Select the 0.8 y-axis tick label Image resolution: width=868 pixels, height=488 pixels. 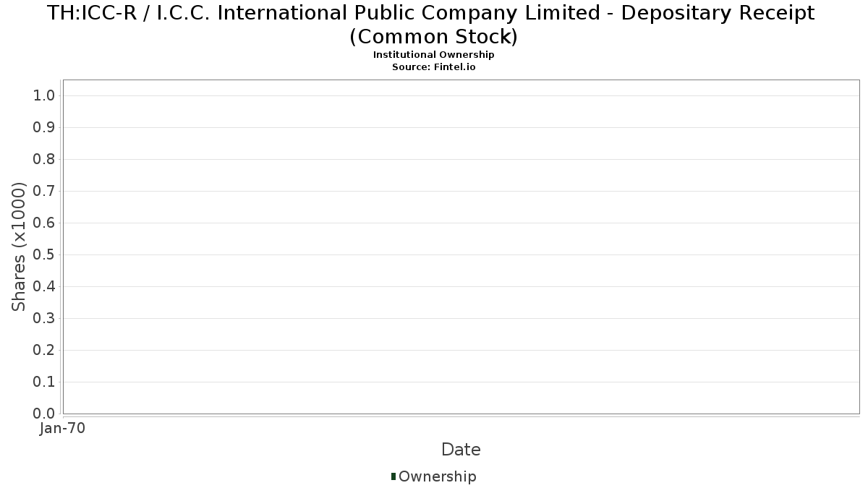click(45, 160)
